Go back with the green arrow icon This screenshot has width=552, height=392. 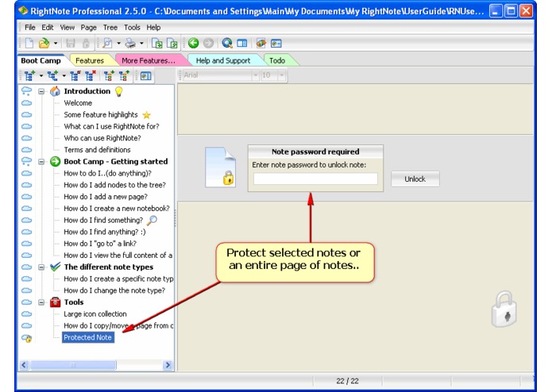click(x=193, y=43)
